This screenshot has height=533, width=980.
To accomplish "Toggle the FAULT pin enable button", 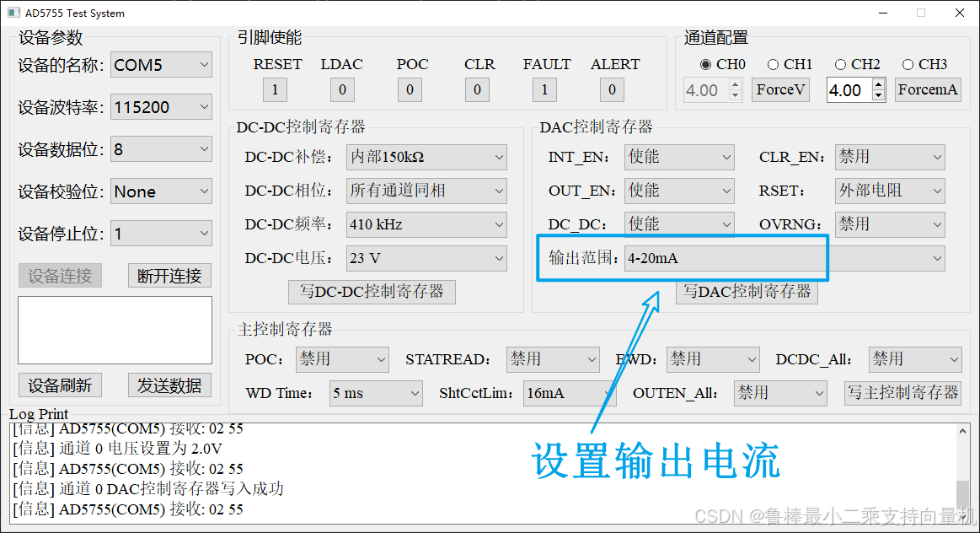I will pos(544,89).
